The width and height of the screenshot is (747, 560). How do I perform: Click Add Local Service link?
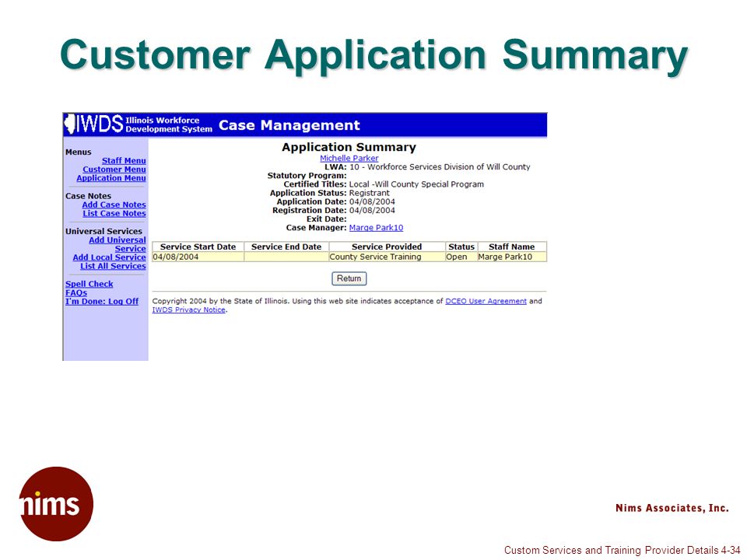[109, 257]
